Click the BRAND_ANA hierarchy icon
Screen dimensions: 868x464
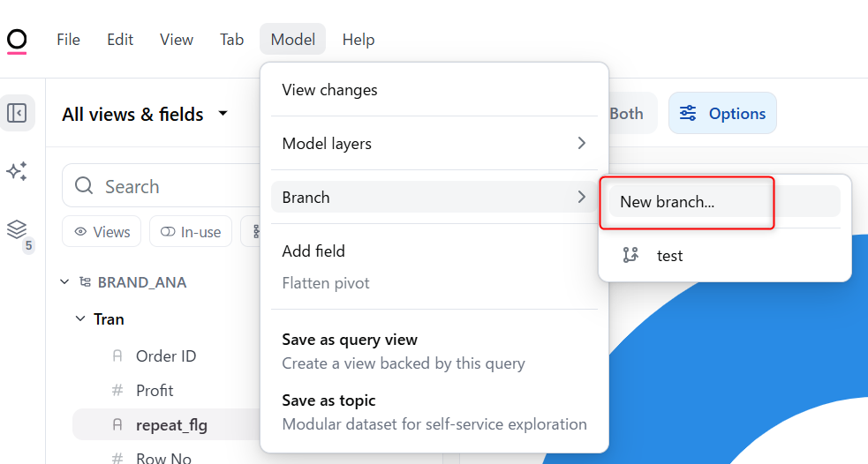pyautogui.click(x=85, y=282)
